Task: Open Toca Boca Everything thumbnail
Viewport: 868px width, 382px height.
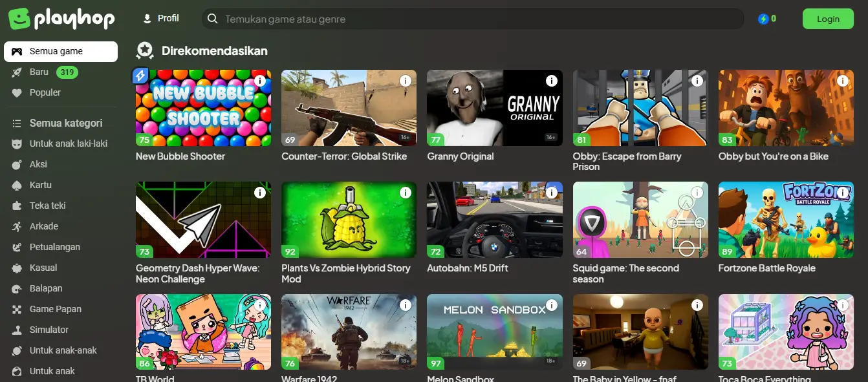Action: 786,332
